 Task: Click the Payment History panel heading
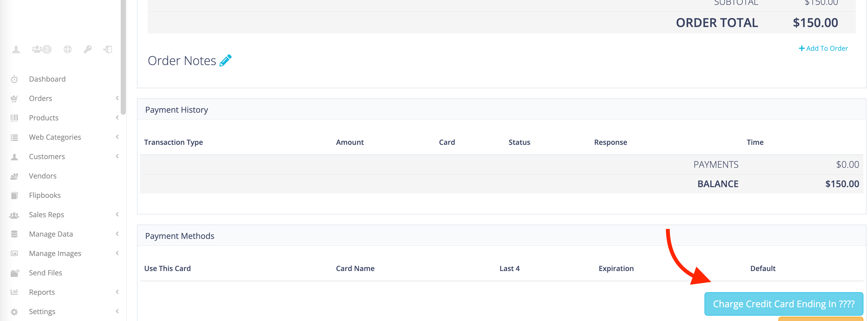(x=177, y=110)
